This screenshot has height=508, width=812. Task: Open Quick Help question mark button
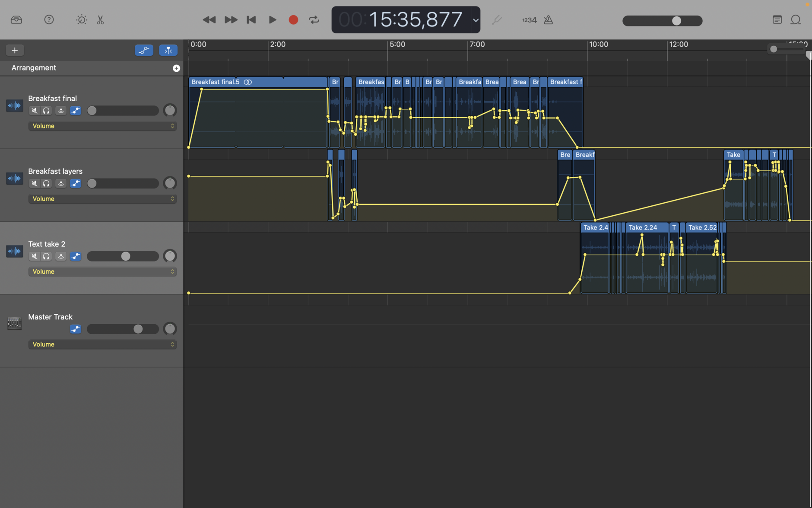49,20
